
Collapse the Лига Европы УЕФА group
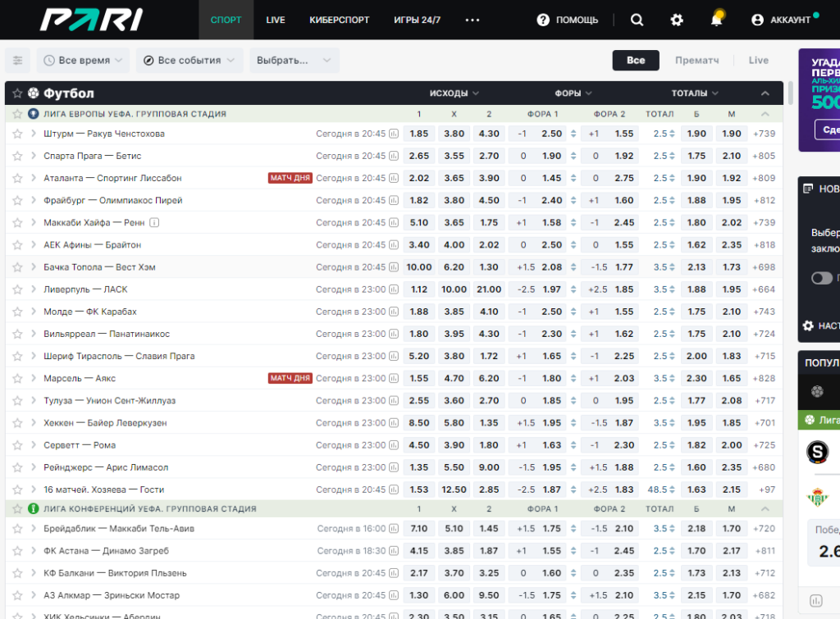[765, 114]
